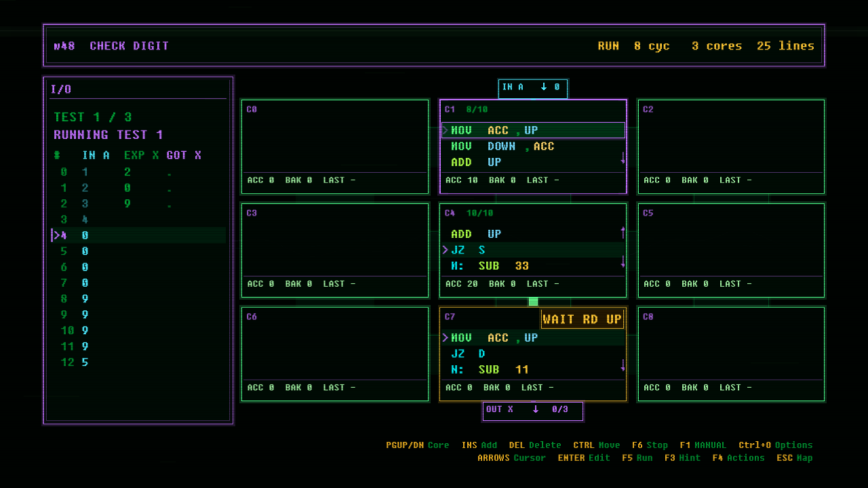Select the JZ D line in core C7
Screen dimensions: 868x488
pyautogui.click(x=533, y=354)
